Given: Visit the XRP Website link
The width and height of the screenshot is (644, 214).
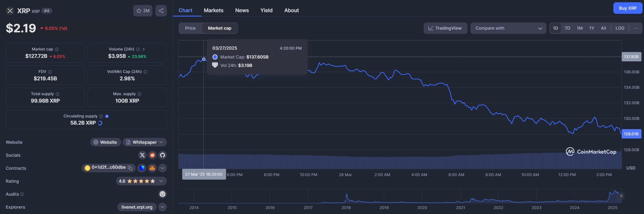Looking at the screenshot, I should coord(105,142).
